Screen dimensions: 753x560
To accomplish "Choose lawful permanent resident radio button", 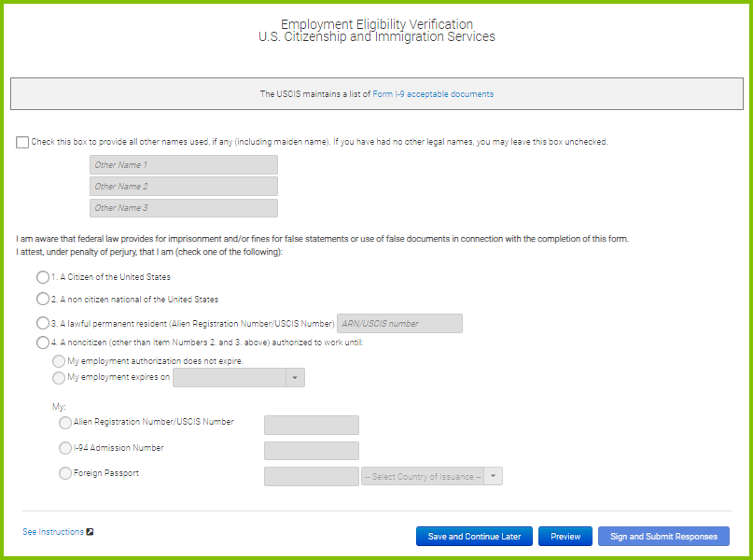I will (x=43, y=323).
